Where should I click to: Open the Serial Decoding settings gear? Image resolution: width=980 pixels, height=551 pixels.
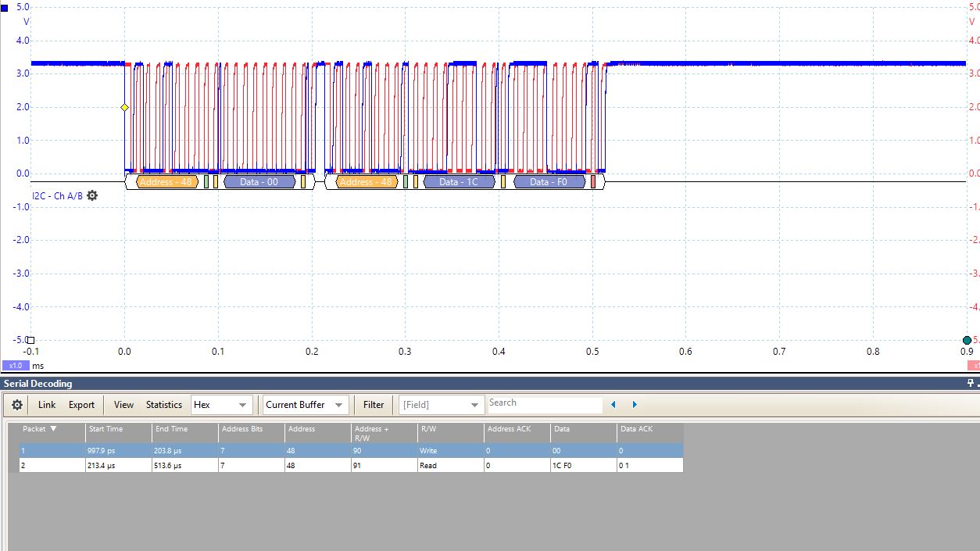16,404
